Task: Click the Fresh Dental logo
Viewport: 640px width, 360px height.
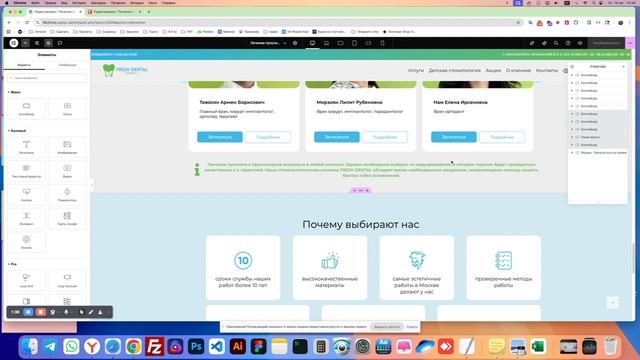Action: click(125, 71)
